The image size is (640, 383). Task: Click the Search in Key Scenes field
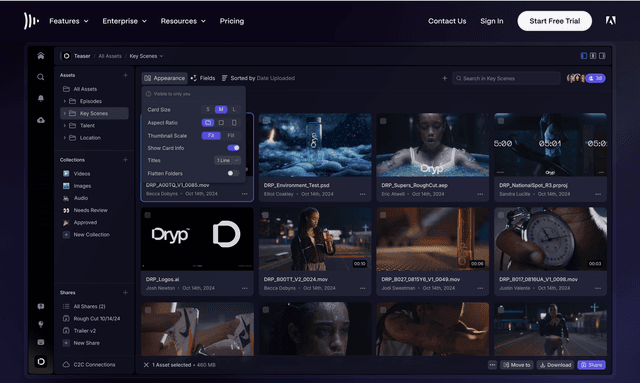tap(506, 78)
